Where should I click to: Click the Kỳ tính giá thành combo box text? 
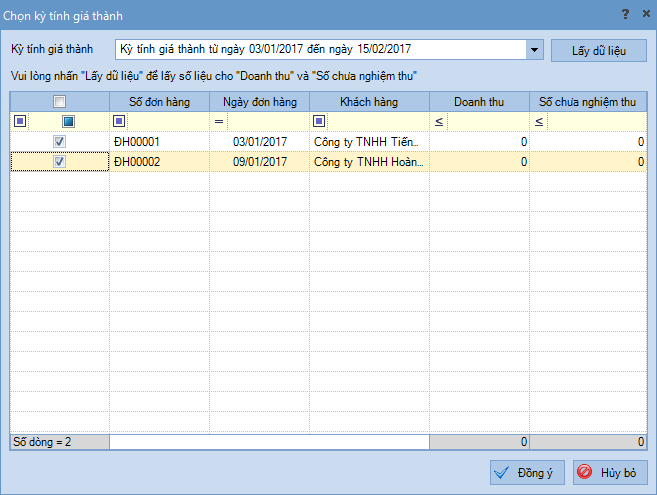pyautogui.click(x=318, y=48)
